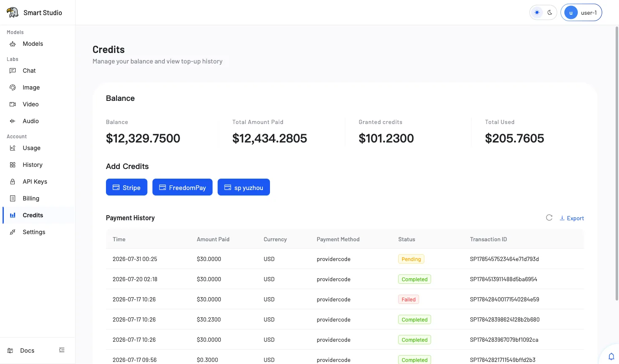Click the 2026-07-31 00:25 time cell
This screenshot has width=619, height=364.
click(x=135, y=259)
